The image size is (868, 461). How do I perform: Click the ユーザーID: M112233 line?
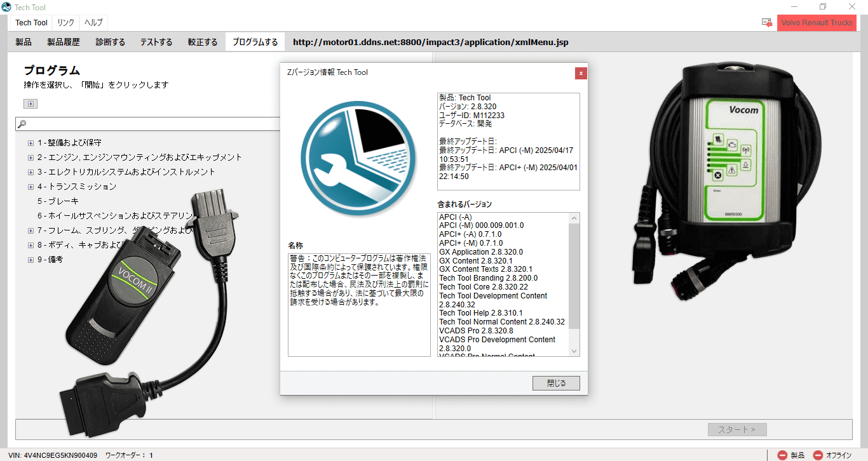[x=472, y=116]
